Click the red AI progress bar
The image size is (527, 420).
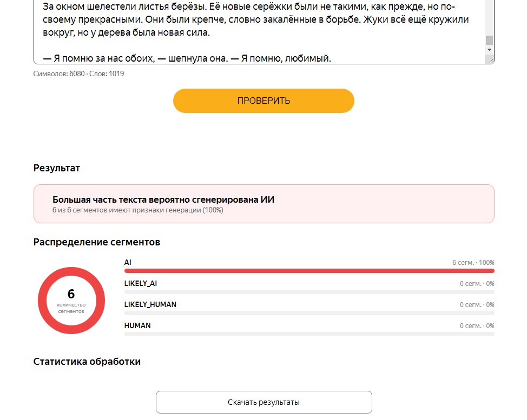point(309,271)
